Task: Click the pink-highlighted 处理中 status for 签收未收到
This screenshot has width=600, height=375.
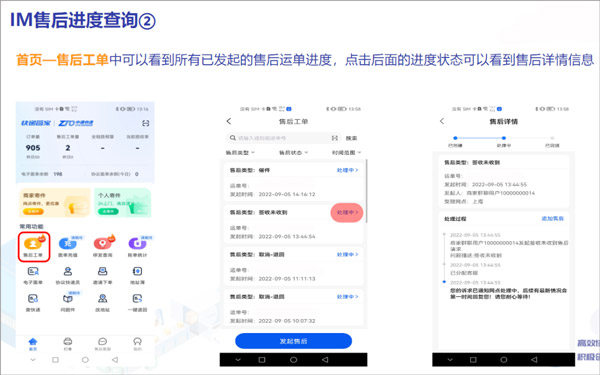Action: (347, 212)
